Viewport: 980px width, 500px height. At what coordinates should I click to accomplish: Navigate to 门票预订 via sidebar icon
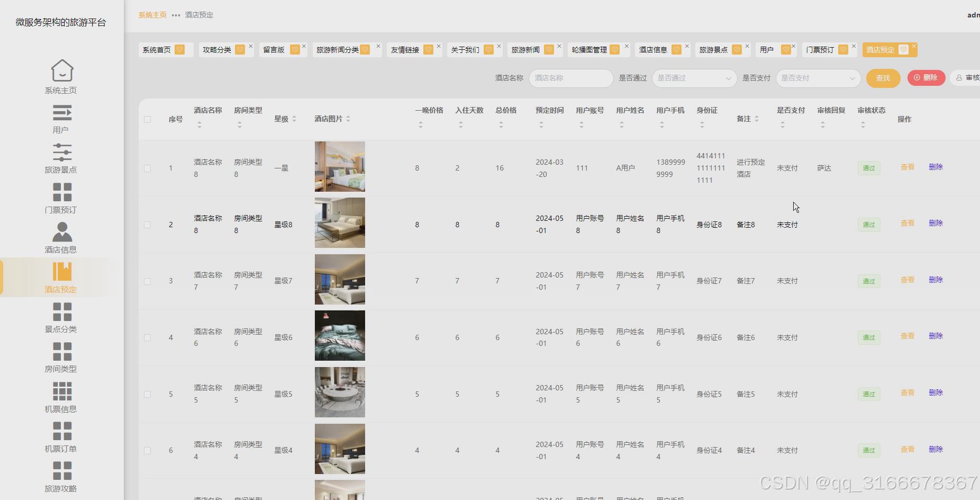61,196
